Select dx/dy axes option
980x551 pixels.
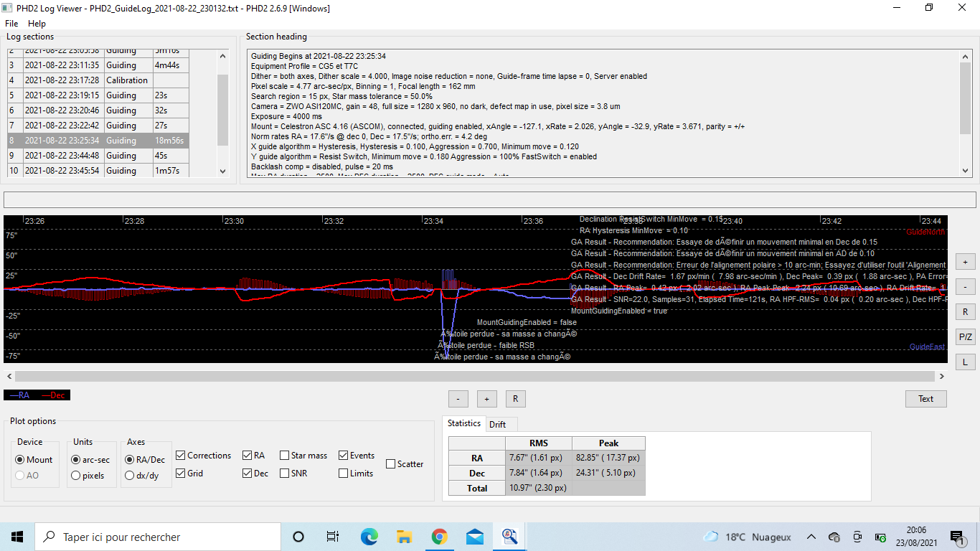pos(142,476)
